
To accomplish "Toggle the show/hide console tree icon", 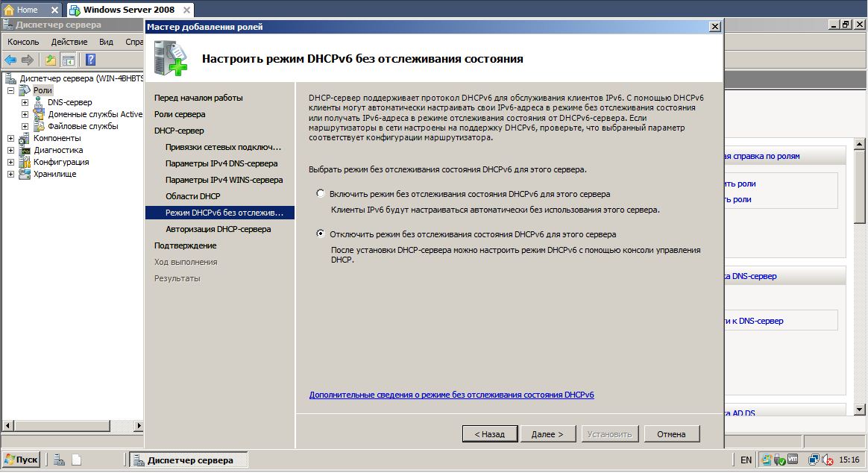I will click(68, 60).
